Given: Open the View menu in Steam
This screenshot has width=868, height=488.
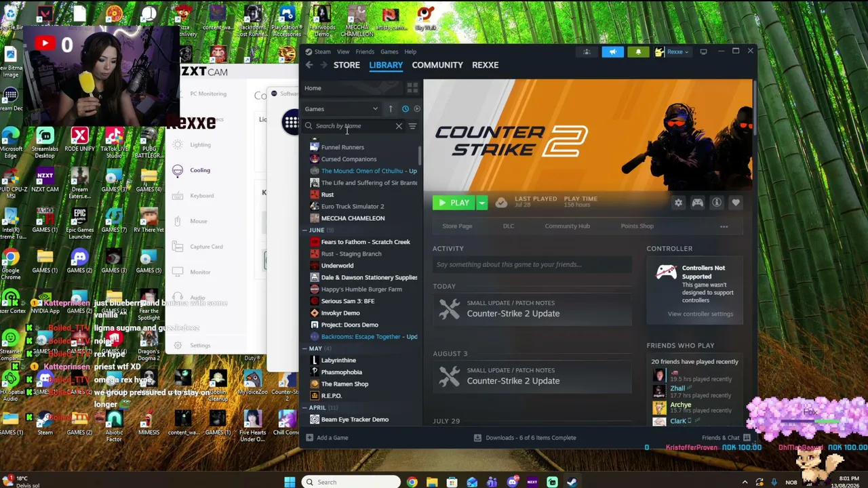Looking at the screenshot, I should (x=343, y=52).
